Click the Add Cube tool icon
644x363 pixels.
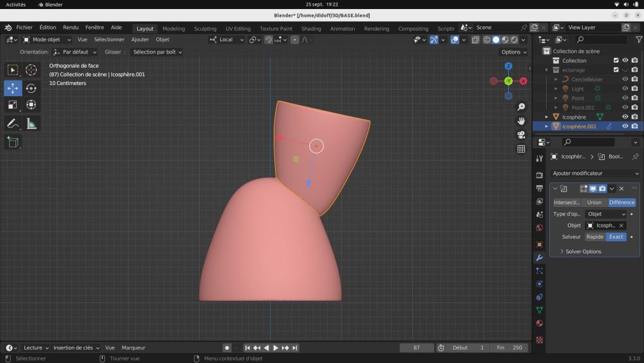coord(13,142)
